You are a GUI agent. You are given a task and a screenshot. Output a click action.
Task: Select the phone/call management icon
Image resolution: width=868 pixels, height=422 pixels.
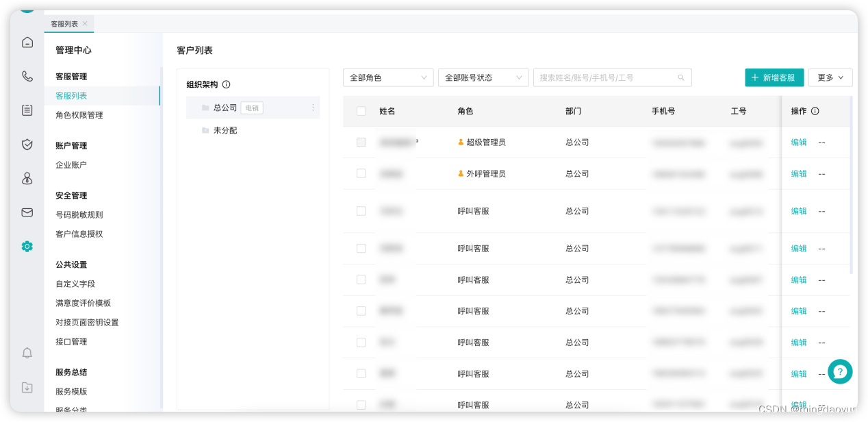(27, 76)
